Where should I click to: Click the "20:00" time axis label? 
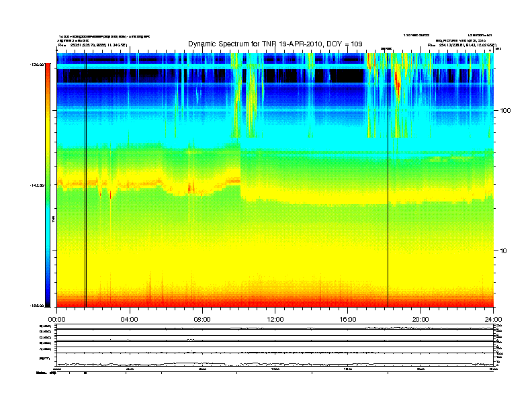click(x=420, y=320)
